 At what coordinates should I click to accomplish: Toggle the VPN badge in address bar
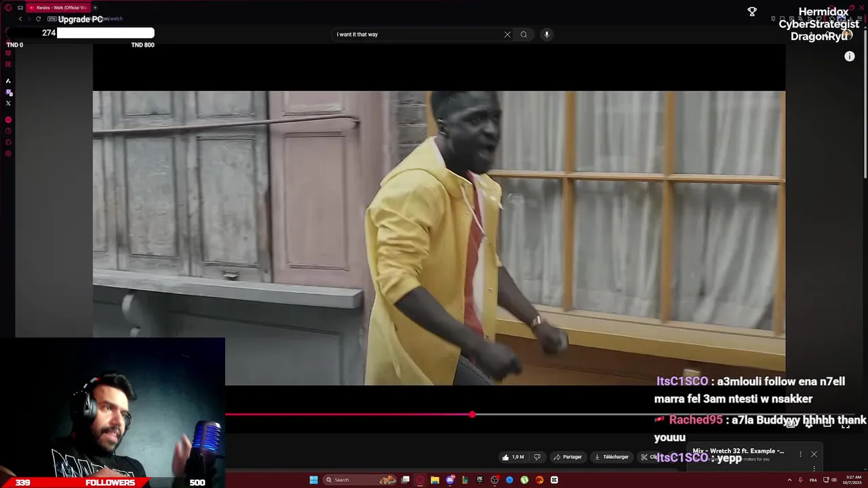(52, 19)
